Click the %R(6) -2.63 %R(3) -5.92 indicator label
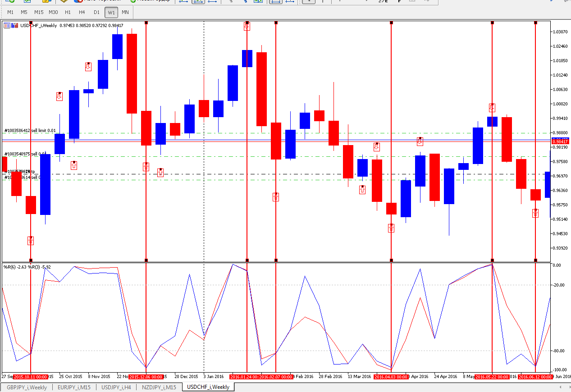This screenshot has width=571, height=392. [27, 267]
